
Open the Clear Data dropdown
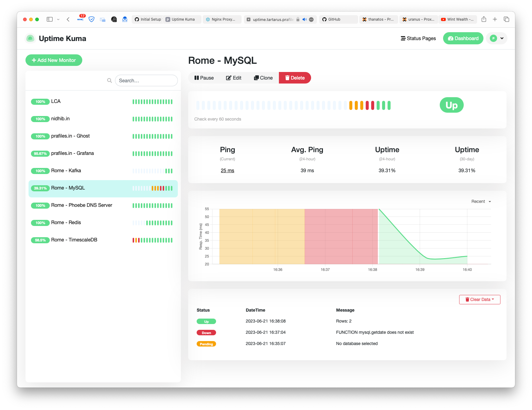479,299
